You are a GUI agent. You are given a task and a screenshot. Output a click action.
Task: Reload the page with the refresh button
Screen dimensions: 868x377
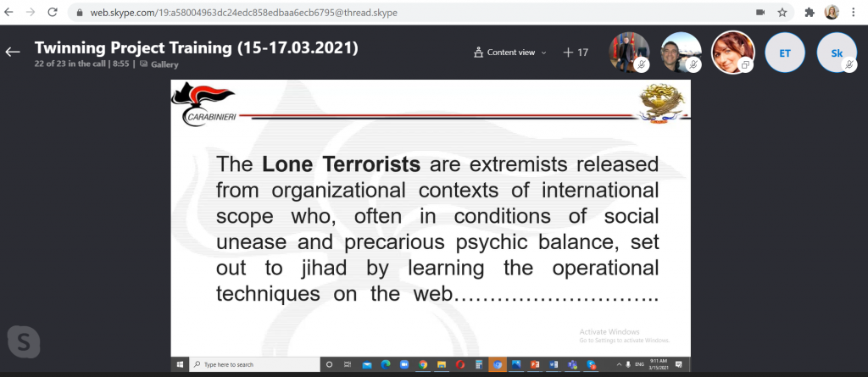click(x=53, y=13)
